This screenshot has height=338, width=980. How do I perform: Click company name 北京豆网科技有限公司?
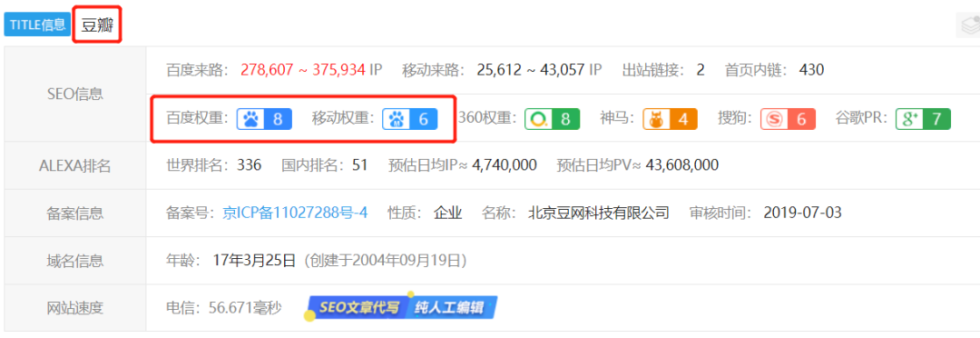[599, 213]
